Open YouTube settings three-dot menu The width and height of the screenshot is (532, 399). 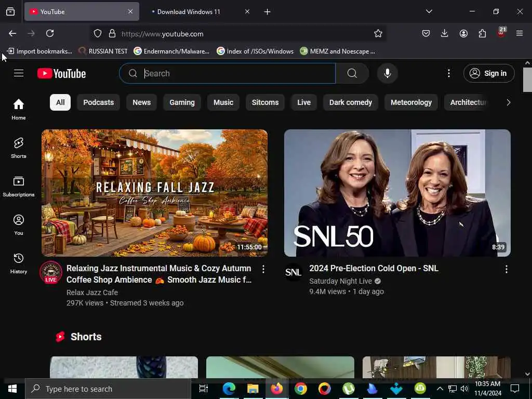tap(448, 73)
